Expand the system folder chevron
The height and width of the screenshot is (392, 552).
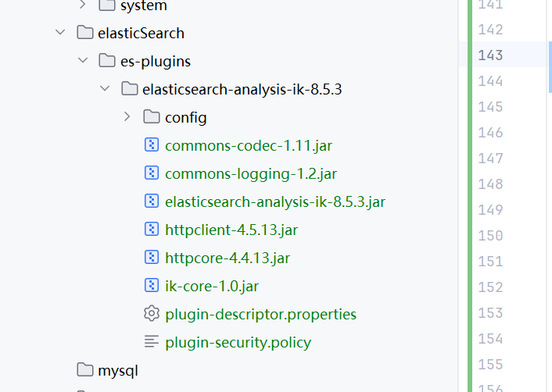click(82, 5)
